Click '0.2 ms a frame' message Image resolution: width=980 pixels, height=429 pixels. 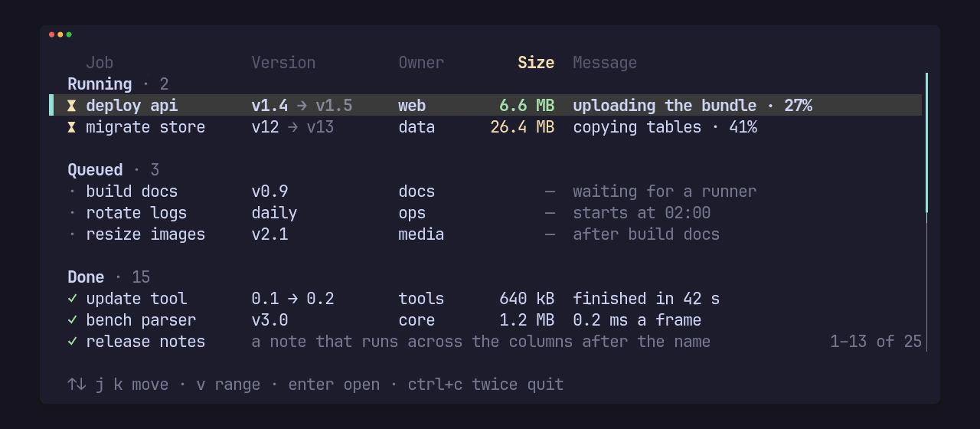[637, 320]
